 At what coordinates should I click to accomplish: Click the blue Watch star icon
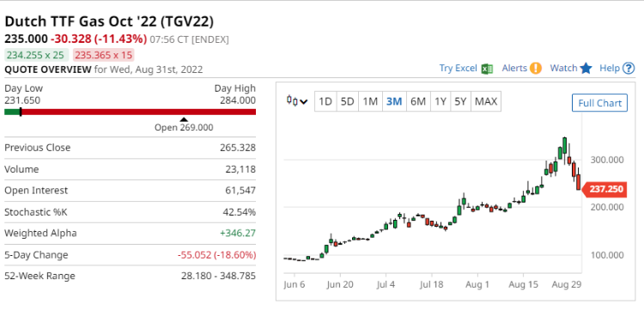[586, 68]
